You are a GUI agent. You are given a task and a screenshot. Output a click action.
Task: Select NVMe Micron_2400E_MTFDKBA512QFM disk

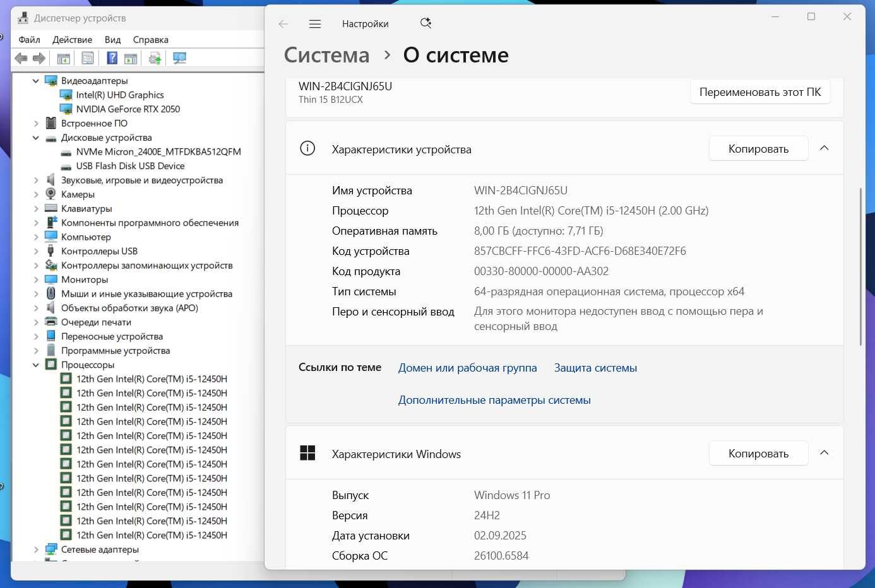tap(158, 151)
